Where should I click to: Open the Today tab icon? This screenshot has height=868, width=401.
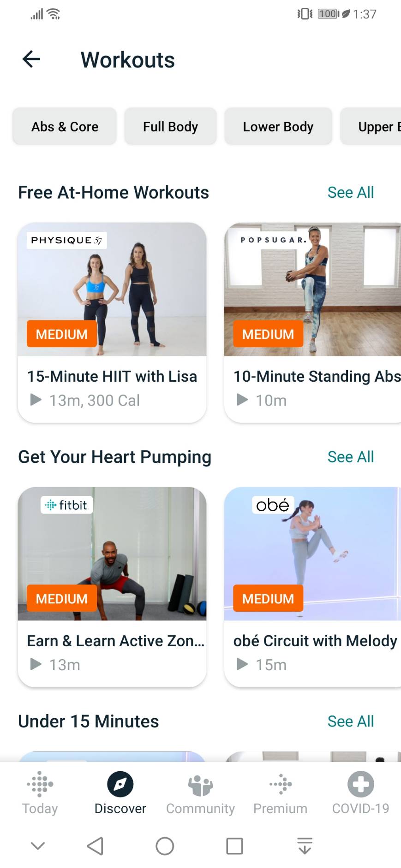click(x=40, y=784)
